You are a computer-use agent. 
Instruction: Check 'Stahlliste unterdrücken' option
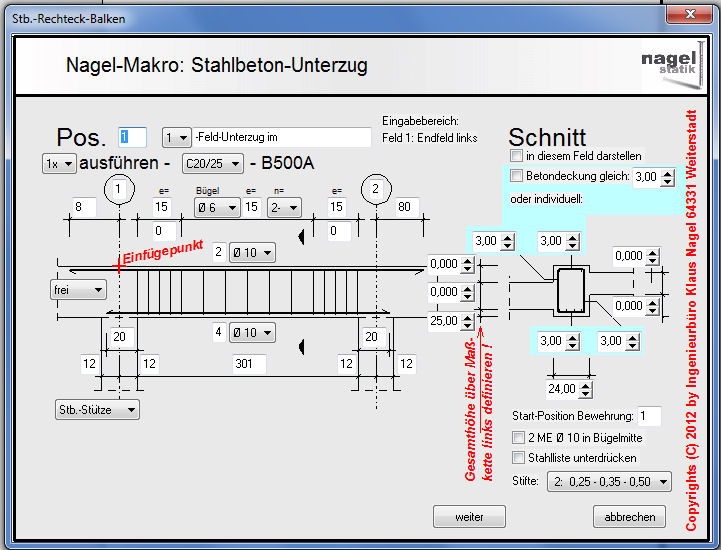point(518,457)
